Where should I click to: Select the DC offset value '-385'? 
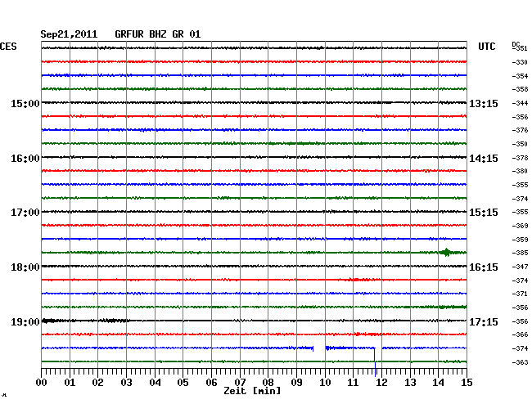point(520,253)
